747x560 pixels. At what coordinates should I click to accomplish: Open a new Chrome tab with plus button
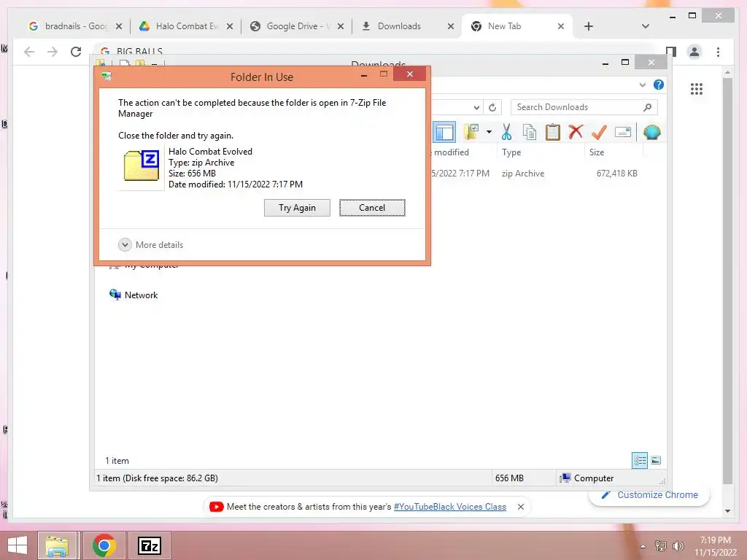589,26
